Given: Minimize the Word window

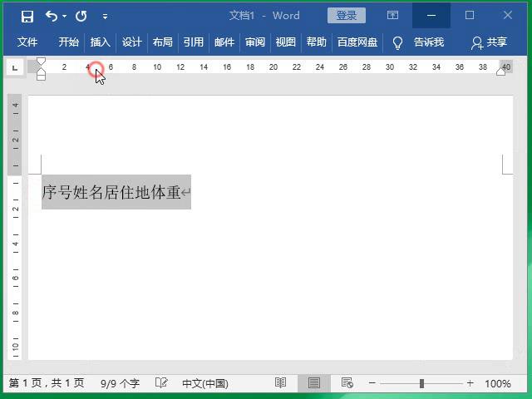Looking at the screenshot, I should (431, 15).
